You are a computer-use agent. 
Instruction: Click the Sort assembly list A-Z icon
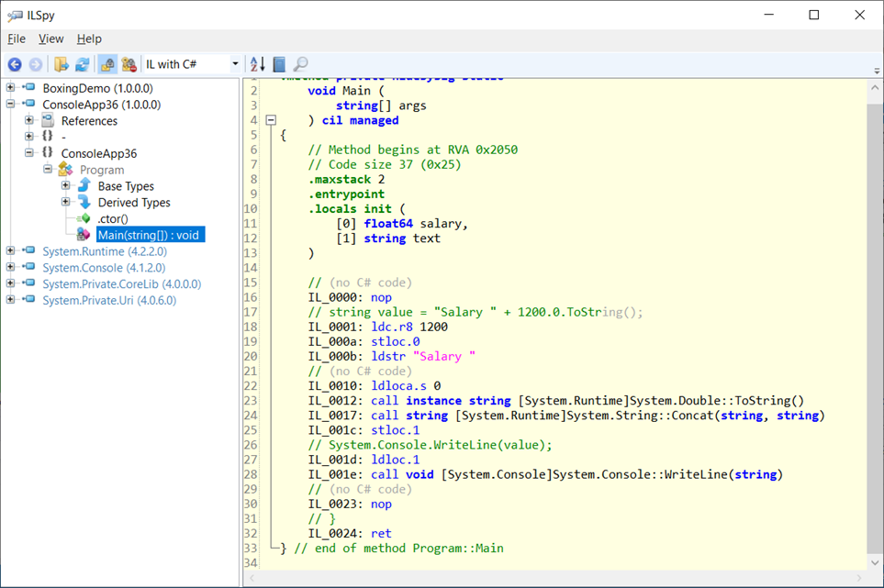tap(258, 64)
